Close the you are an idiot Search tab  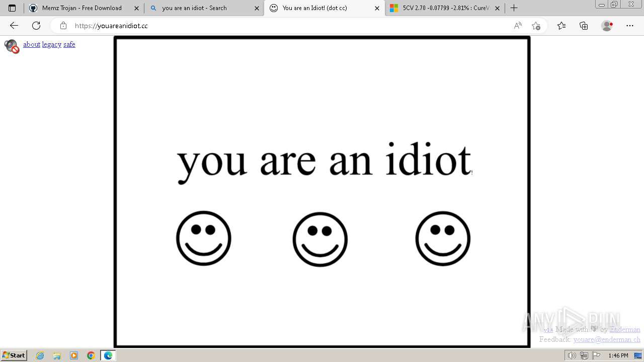pyautogui.click(x=257, y=8)
